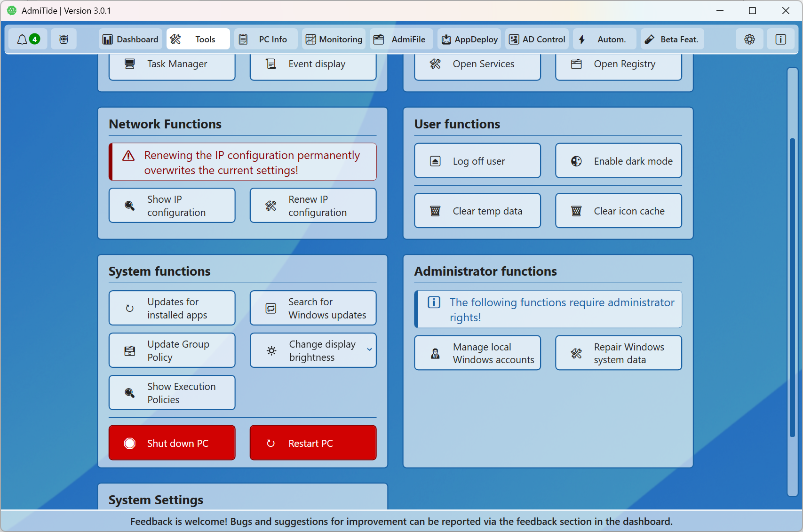The height and width of the screenshot is (532, 803).
Task: Open Repair Windows system data
Action: click(618, 353)
